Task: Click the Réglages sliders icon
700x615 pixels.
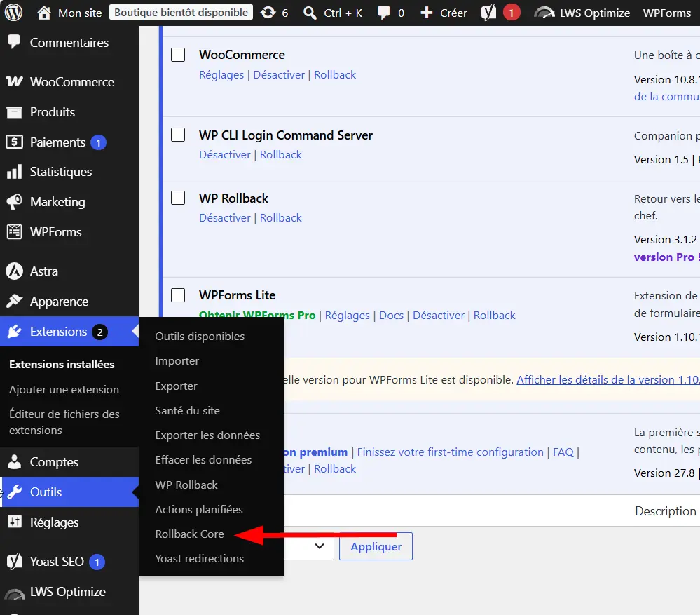Action: tap(14, 522)
